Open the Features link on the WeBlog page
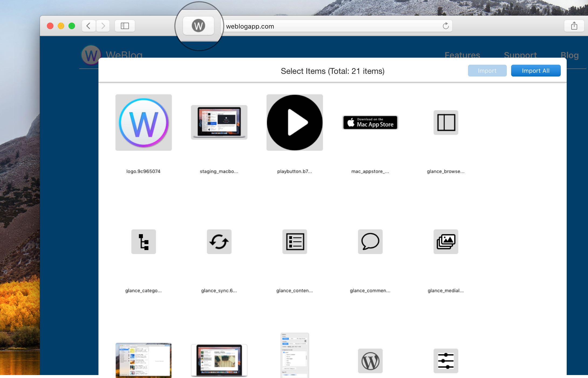Screen dimensions: 588x378 (462, 55)
